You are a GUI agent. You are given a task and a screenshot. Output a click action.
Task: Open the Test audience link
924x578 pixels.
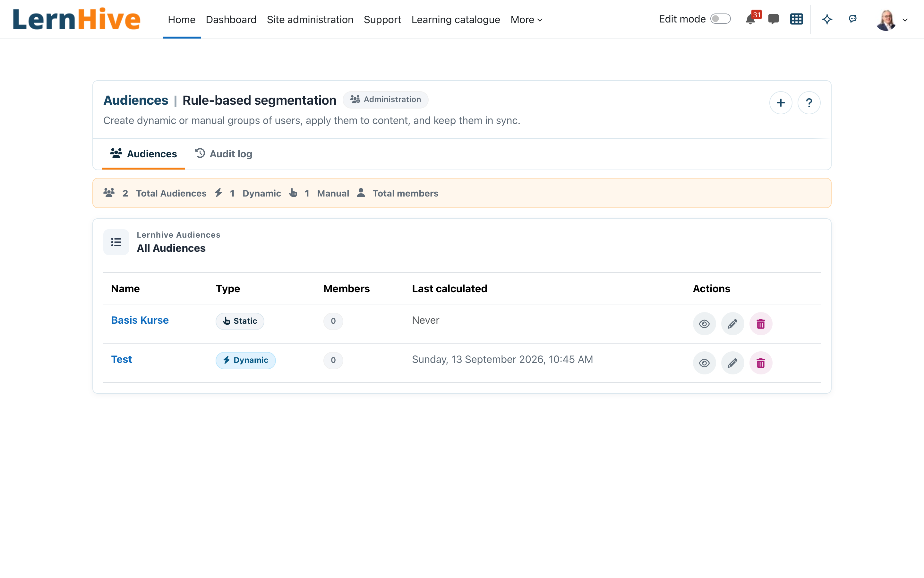coord(121,359)
